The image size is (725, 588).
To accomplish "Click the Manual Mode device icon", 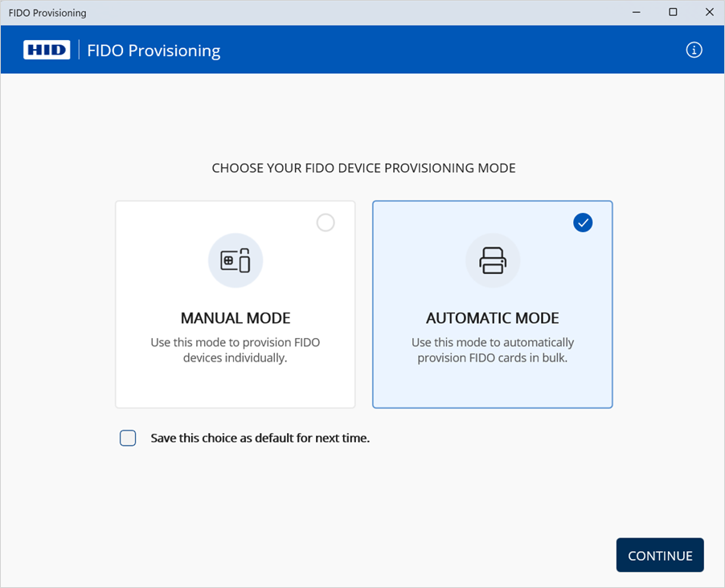I will tap(236, 260).
